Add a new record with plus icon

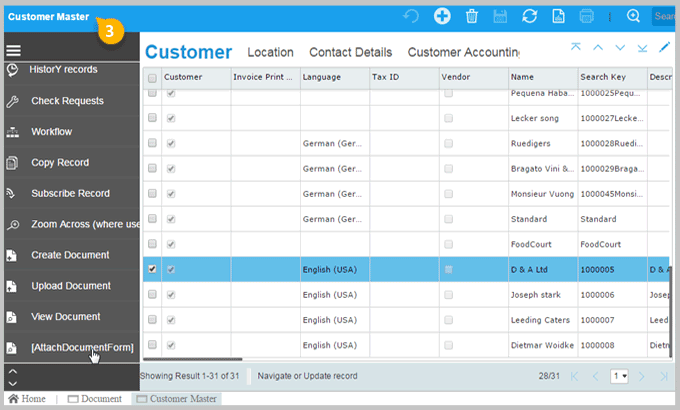click(x=442, y=16)
